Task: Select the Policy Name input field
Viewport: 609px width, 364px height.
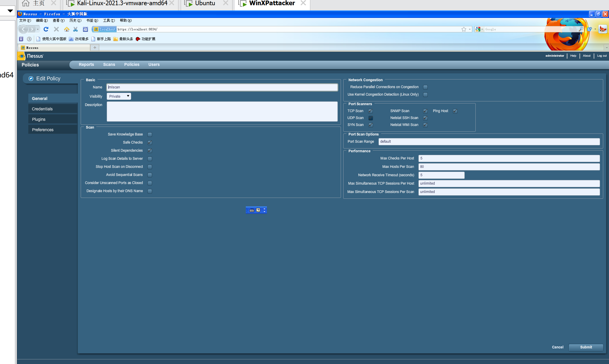Action: tap(222, 87)
